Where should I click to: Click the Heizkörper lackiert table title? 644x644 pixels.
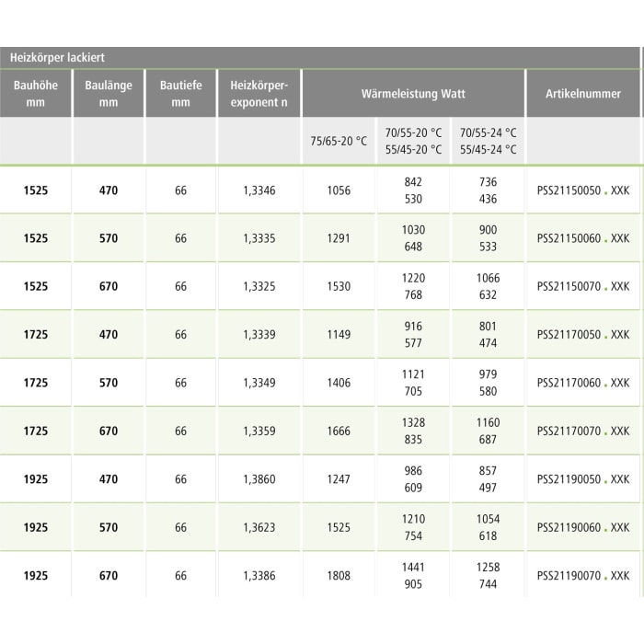tap(57, 58)
